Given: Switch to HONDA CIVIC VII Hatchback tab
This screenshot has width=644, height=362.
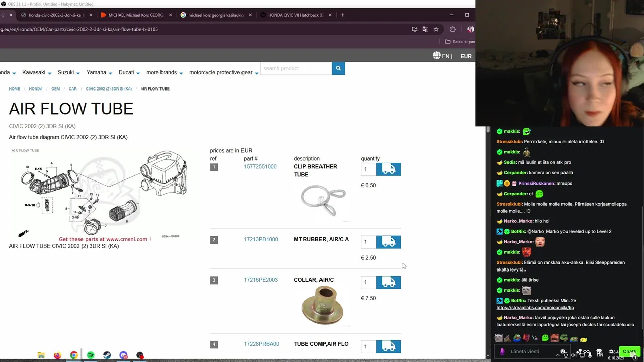Looking at the screenshot, I should click(x=295, y=15).
